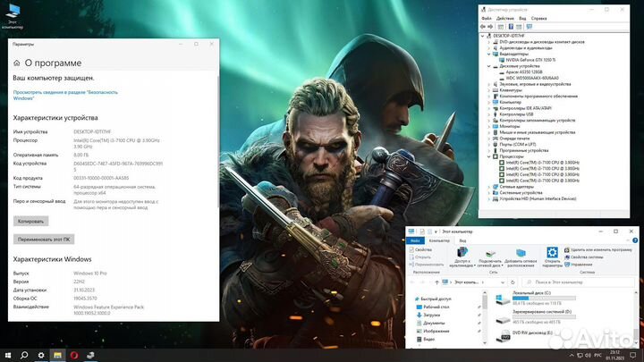Click the back arrow in Device Manager toolbar
Viewport: 644px width, 362px height.
point(483,27)
